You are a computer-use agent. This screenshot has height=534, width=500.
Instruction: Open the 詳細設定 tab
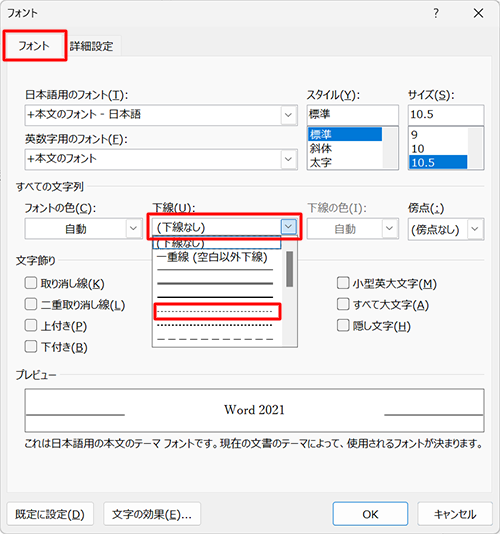click(91, 46)
